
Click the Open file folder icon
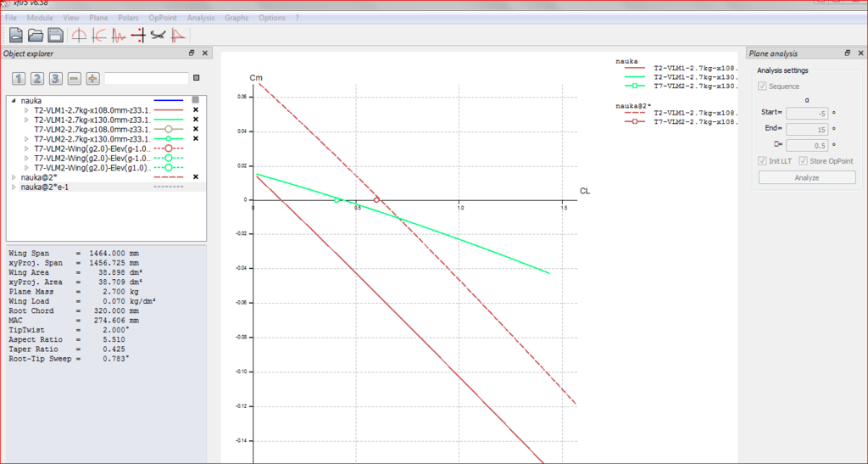click(x=36, y=35)
